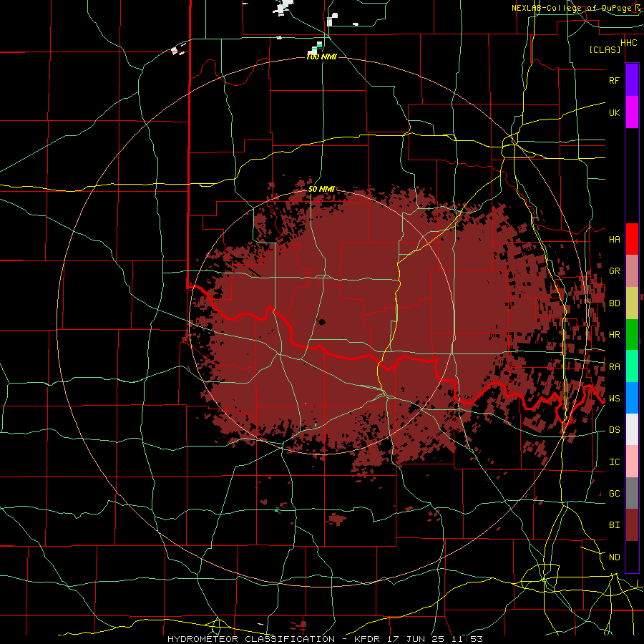Click the UK legend label
Image resolution: width=644 pixels, height=644 pixels.
point(614,113)
